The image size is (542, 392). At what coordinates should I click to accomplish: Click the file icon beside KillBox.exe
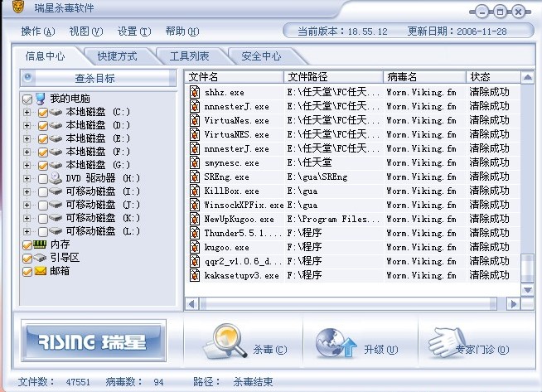(x=195, y=191)
